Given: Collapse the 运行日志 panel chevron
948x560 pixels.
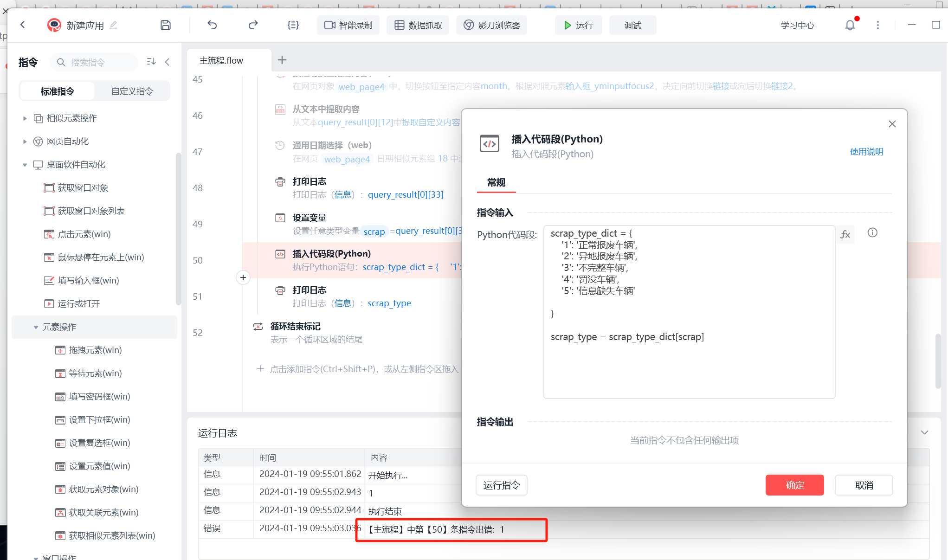Looking at the screenshot, I should pos(924,432).
